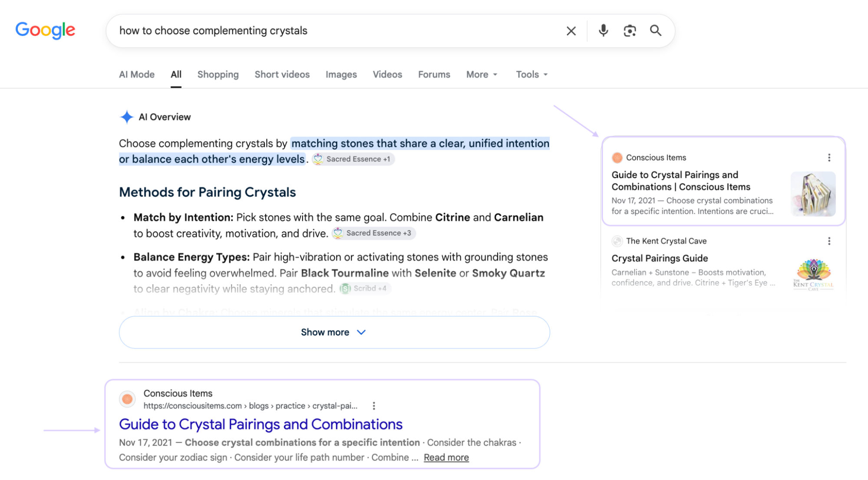Open Sacred Essence +3 source chip

click(373, 233)
